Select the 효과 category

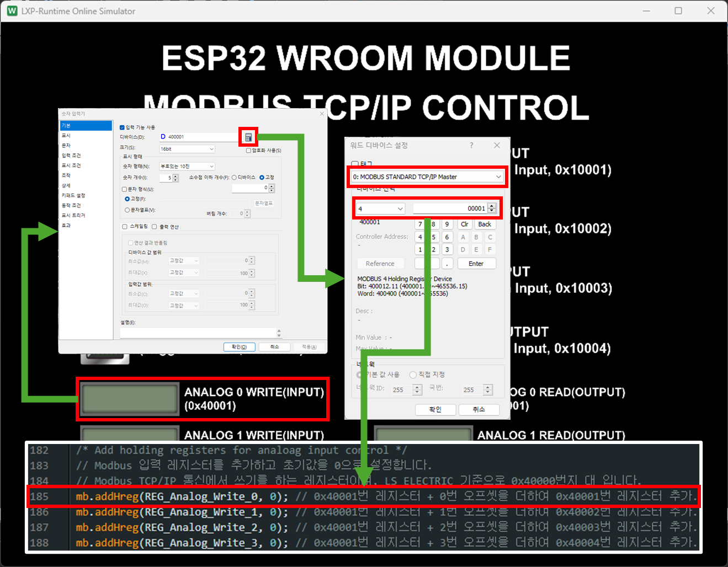click(66, 225)
